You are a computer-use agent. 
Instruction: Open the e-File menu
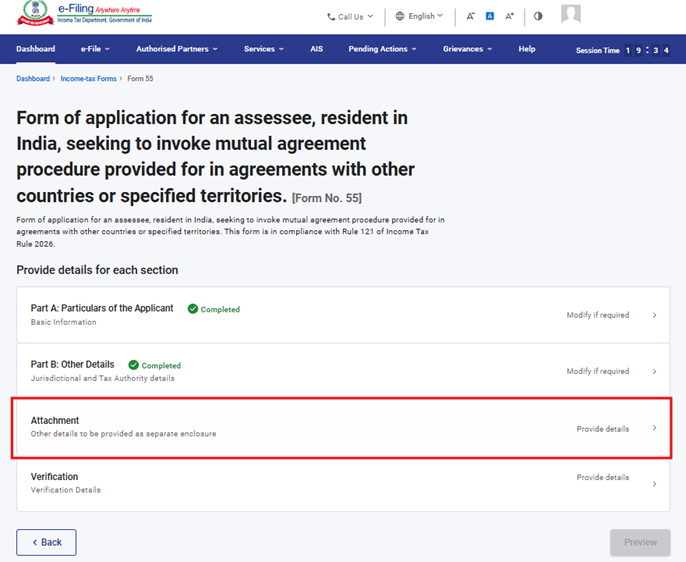pos(95,49)
